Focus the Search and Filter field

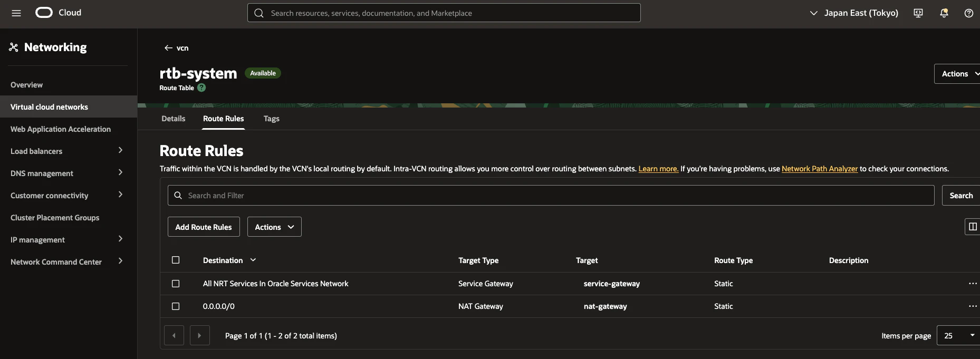(551, 195)
